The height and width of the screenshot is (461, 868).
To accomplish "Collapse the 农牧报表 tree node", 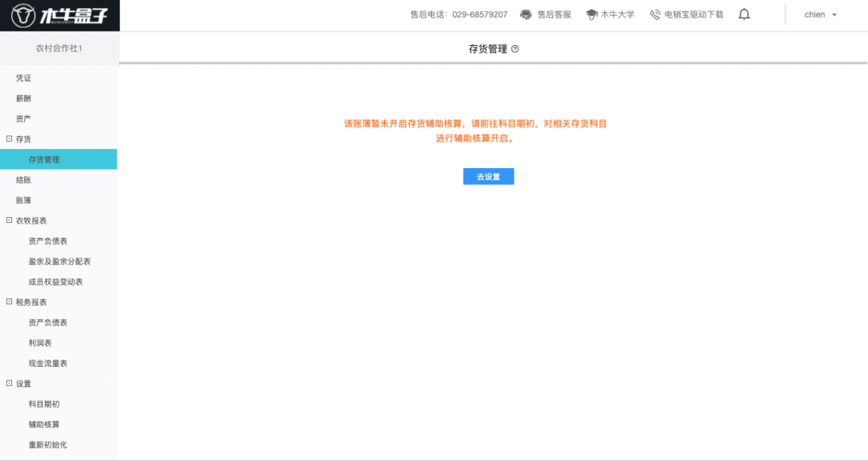I will pos(9,220).
